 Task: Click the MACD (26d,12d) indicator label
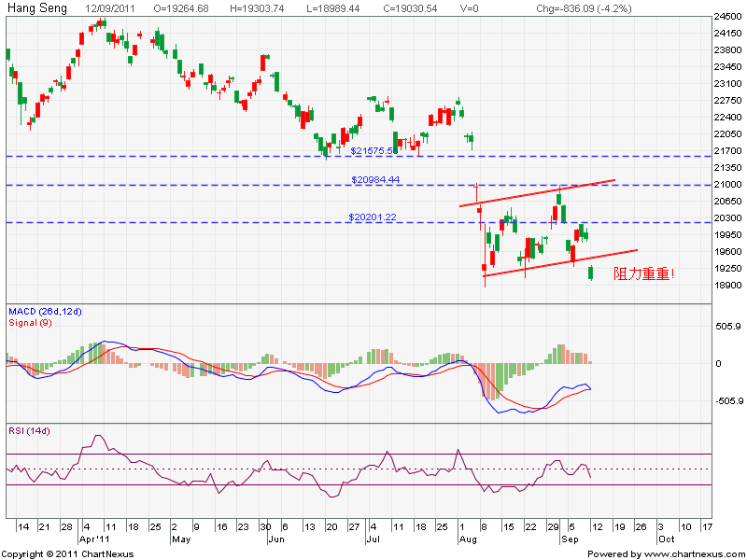point(46,310)
